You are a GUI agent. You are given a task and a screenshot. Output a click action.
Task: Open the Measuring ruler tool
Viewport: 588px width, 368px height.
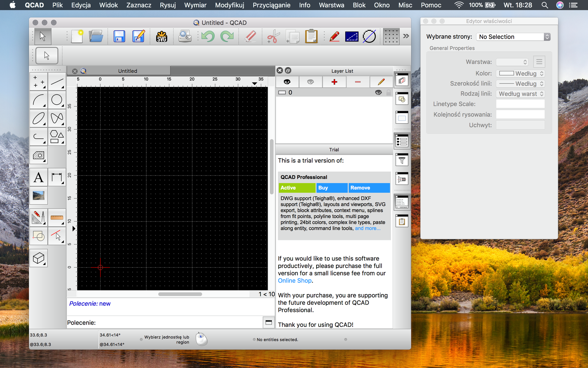pyautogui.click(x=57, y=218)
